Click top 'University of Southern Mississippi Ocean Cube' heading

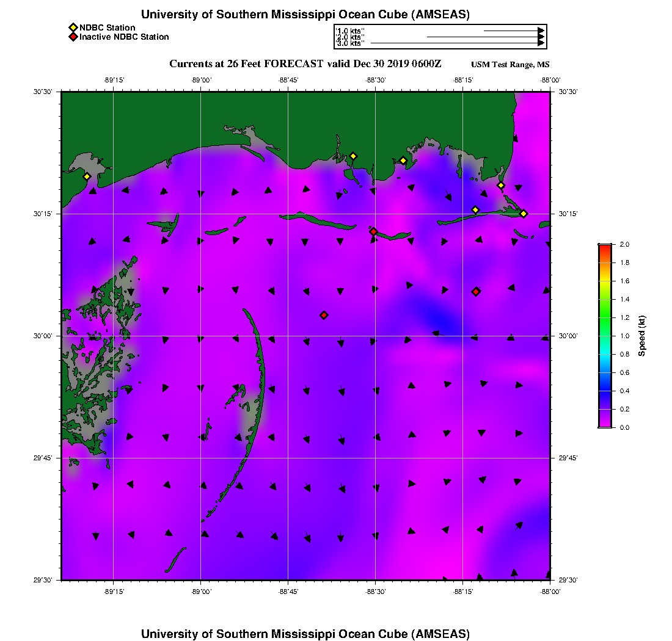(305, 15)
